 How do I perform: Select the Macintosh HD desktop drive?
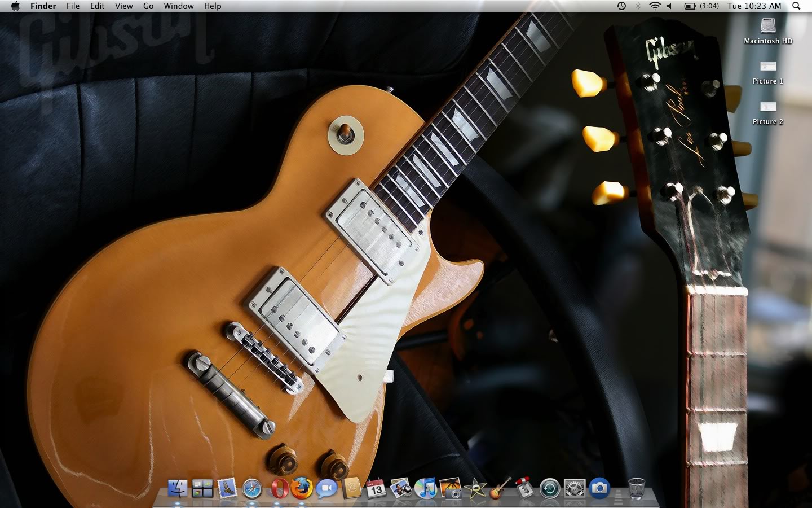point(768,31)
